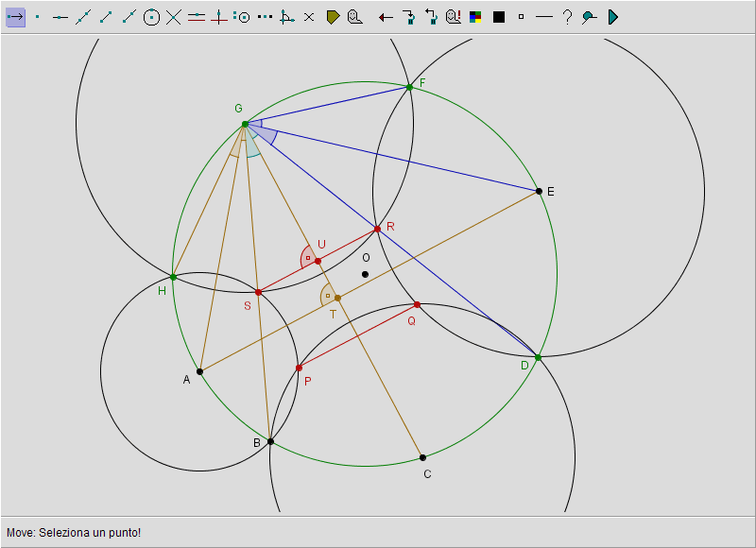Select red point Q
This screenshot has width=756, height=548.
point(417,304)
